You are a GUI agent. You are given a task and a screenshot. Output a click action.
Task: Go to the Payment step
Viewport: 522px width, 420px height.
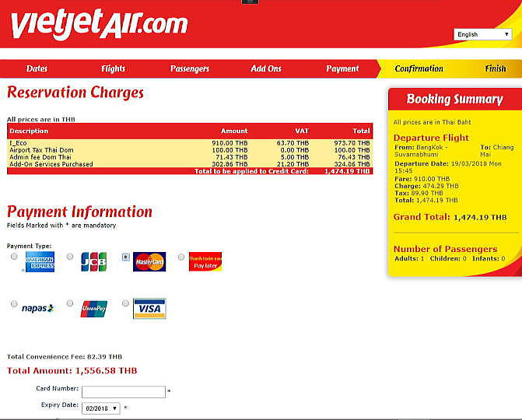(x=342, y=68)
